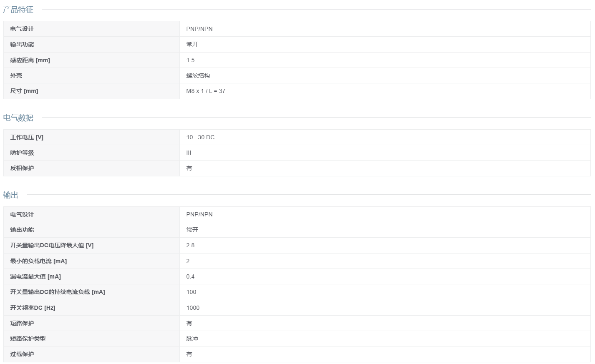The image size is (595, 364).
Task: Click the 1.5 sensing distance value
Action: tap(191, 60)
